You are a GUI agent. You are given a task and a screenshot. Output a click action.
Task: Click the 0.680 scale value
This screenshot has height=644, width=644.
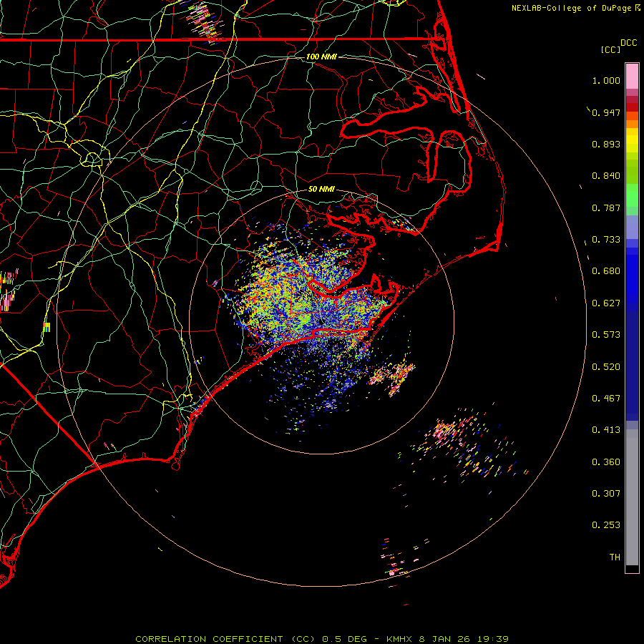606,271
